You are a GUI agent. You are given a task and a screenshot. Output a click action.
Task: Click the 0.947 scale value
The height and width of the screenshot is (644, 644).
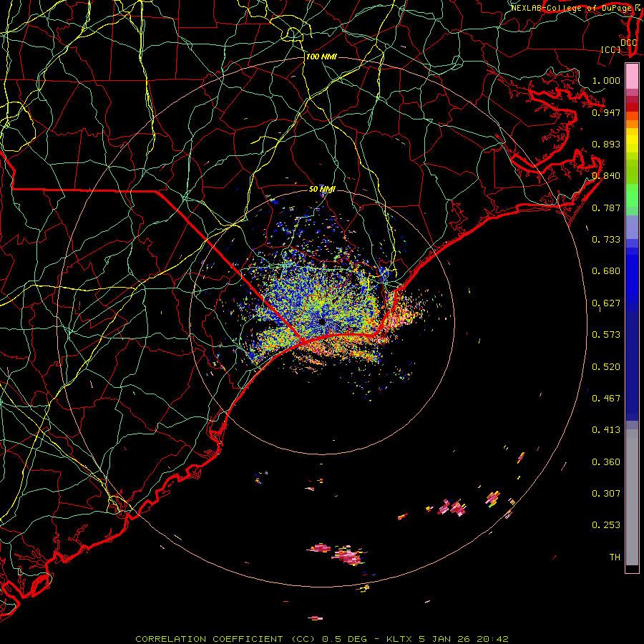606,112
